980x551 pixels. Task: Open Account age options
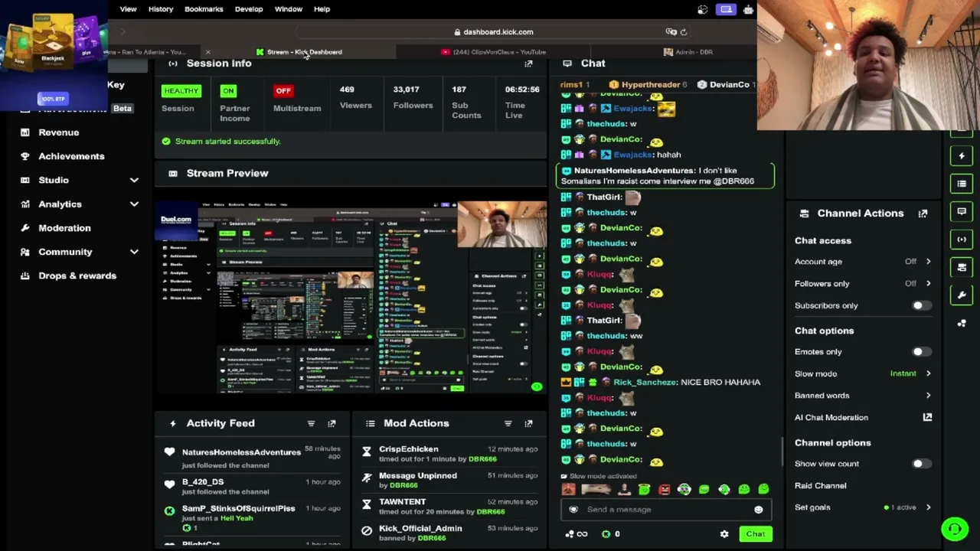click(x=928, y=262)
